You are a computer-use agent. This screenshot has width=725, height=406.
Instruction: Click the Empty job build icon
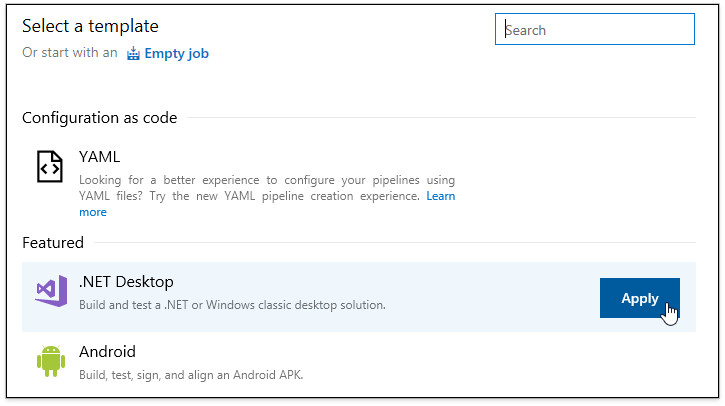point(133,54)
